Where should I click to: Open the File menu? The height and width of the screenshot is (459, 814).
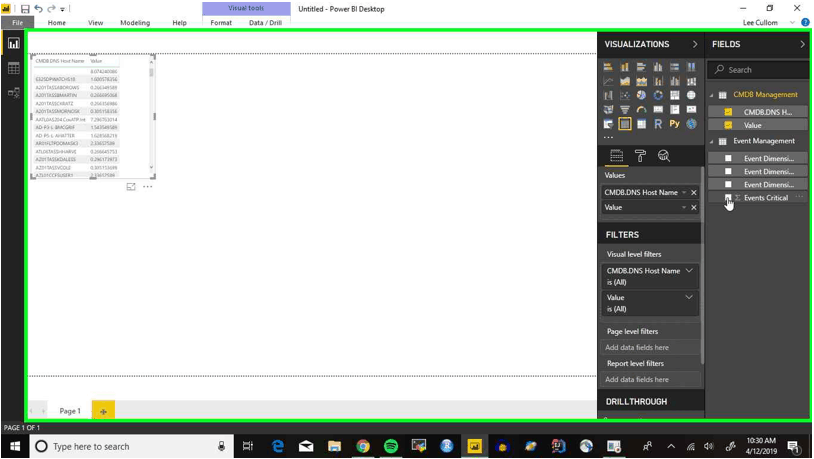tap(18, 23)
